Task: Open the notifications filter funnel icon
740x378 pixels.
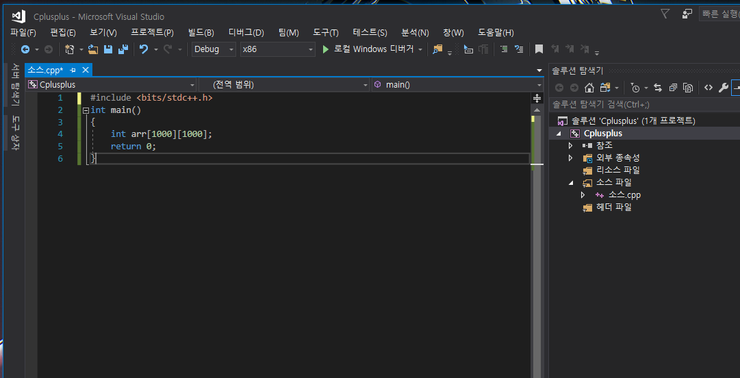Action: [x=664, y=14]
